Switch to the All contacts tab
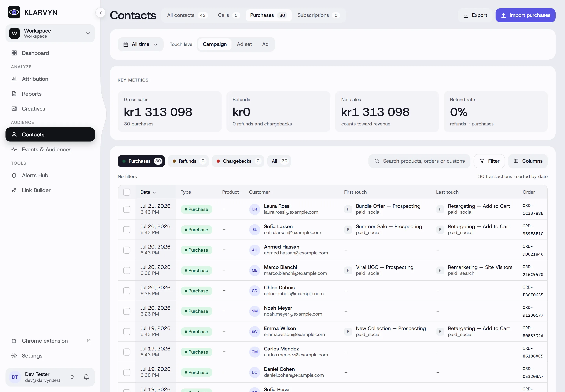Image resolution: width=565 pixels, height=392 pixels. [x=187, y=15]
